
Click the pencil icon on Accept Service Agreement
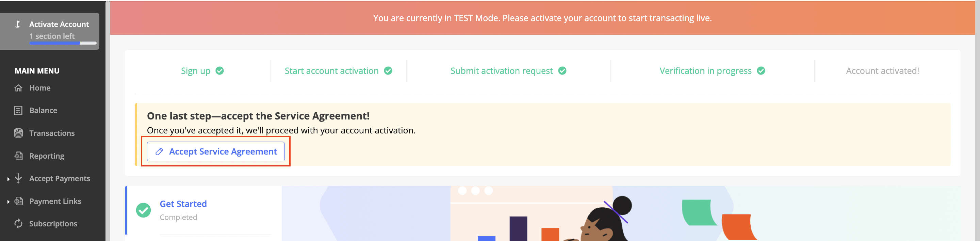click(x=159, y=151)
